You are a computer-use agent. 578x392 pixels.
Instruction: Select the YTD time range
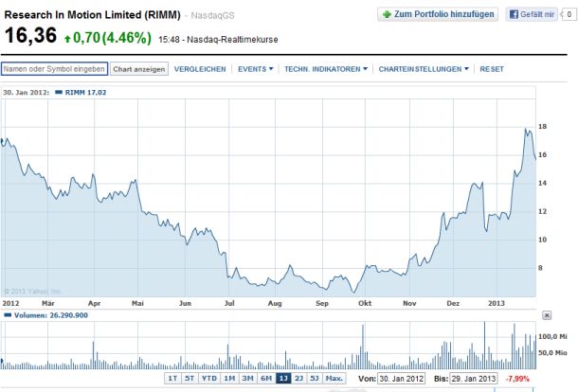tap(209, 379)
